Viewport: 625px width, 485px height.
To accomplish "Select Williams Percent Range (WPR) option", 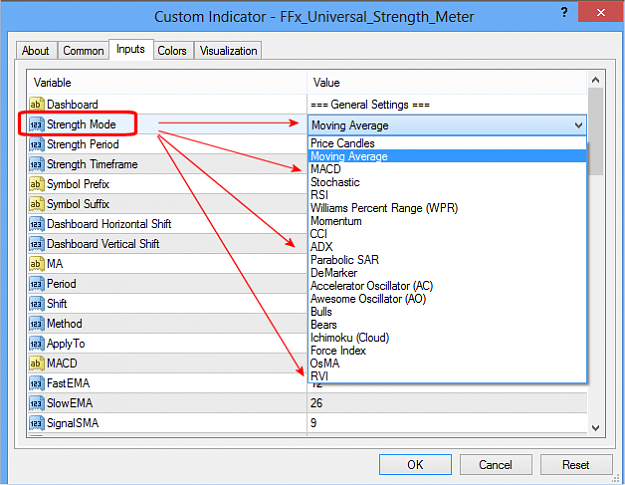I will 447,208.
